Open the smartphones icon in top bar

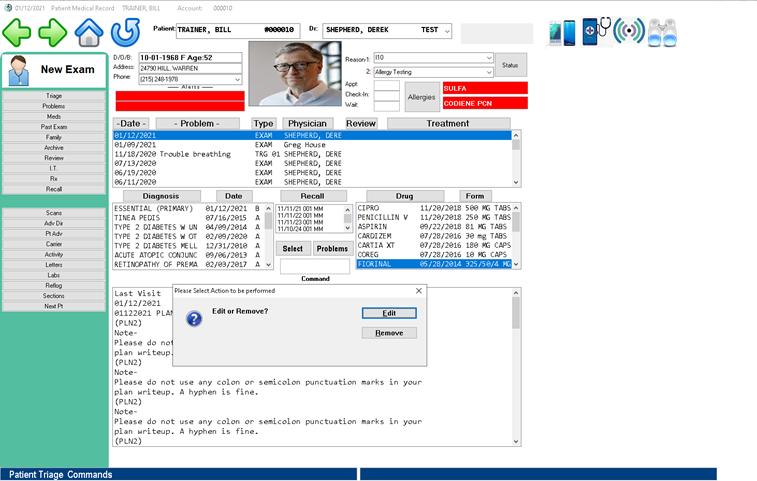[562, 32]
